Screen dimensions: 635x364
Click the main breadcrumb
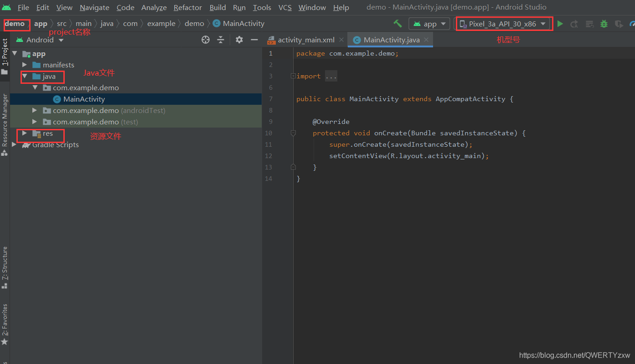click(83, 24)
